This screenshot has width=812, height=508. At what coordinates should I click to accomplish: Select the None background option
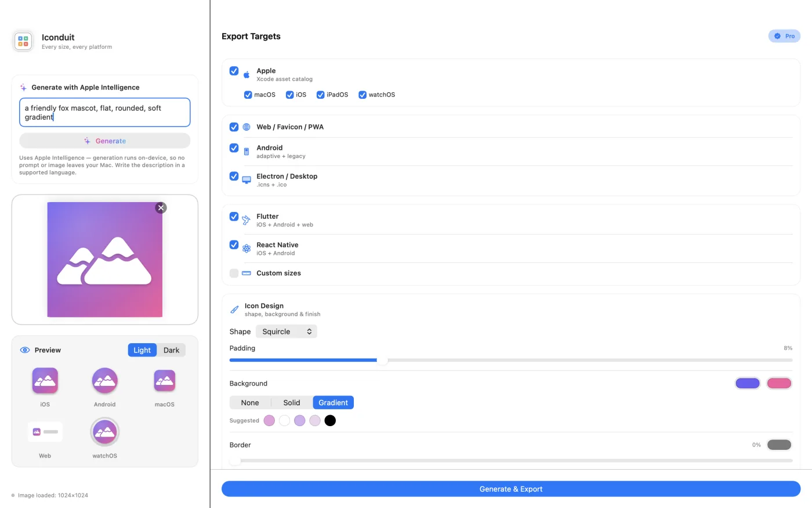[x=250, y=403]
